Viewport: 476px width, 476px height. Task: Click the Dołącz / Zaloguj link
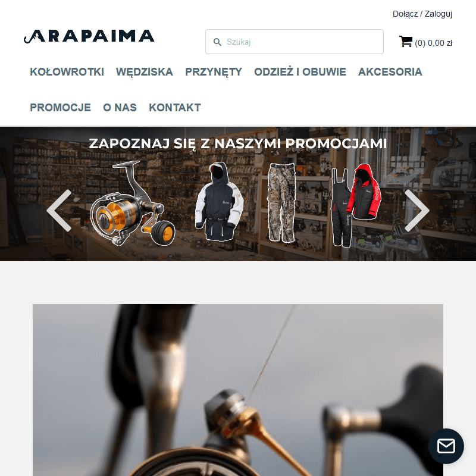click(x=422, y=14)
